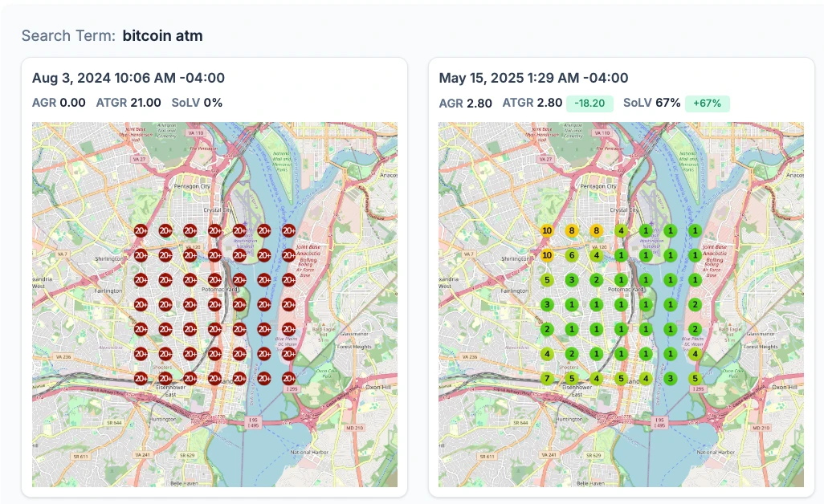Screen dimensions: 824x504
Task: Select the 'May 15, 2025 1:29 AM -04:00' heading
Action: (x=533, y=78)
